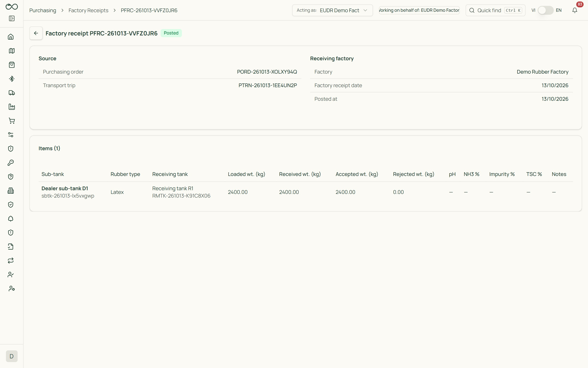Screen dimensions: 588x368
Task: Open notifications bell with 83 badge
Action: [575, 10]
